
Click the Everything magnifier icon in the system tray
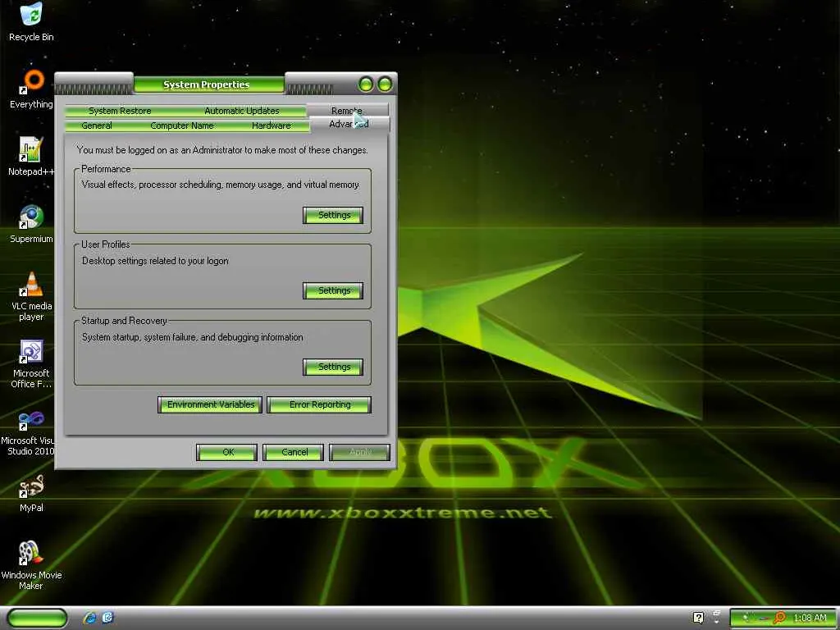779,619
